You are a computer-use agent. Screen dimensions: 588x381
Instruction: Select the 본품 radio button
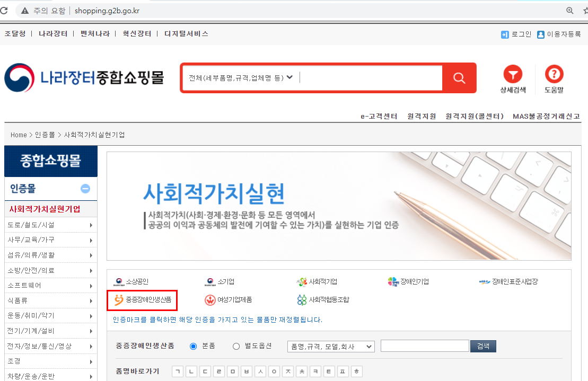pos(193,346)
